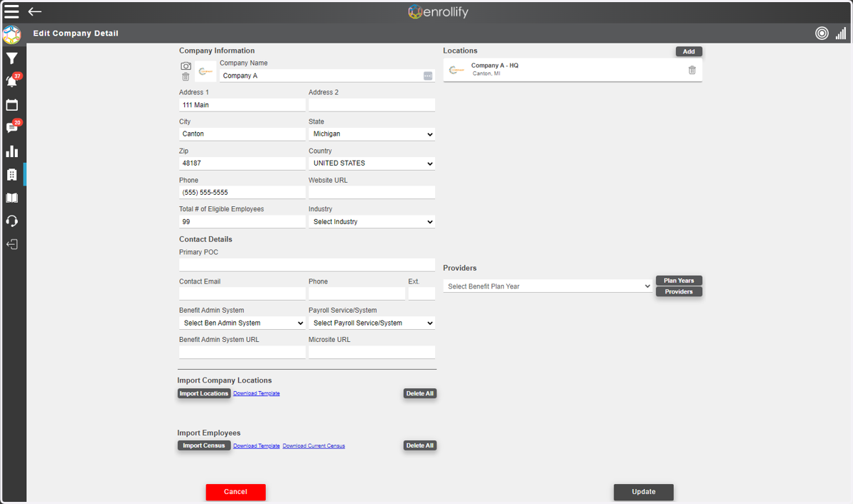Click the Microsite URL input field
853x504 pixels.
372,352
